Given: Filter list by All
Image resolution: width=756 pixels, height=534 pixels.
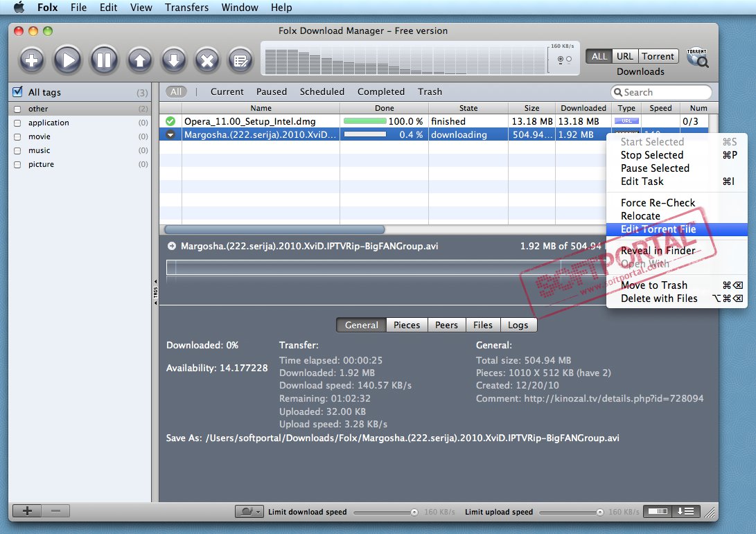Looking at the screenshot, I should tap(177, 91).
